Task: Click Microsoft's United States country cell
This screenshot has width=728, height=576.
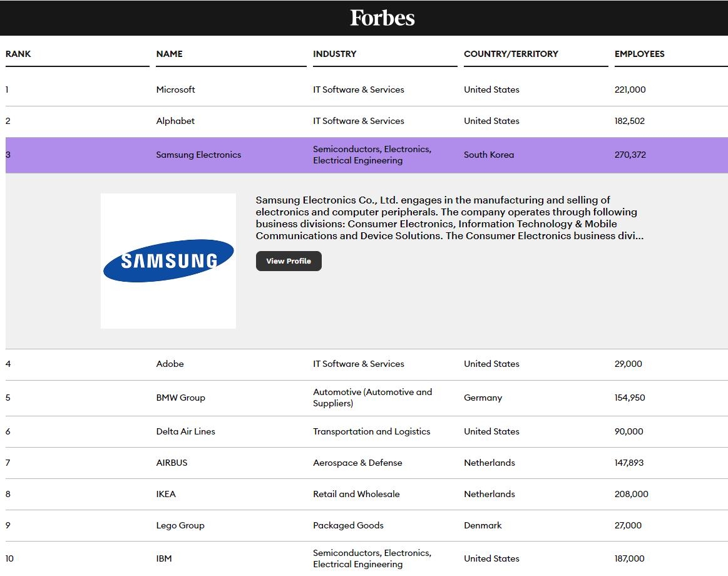Action: 491,90
